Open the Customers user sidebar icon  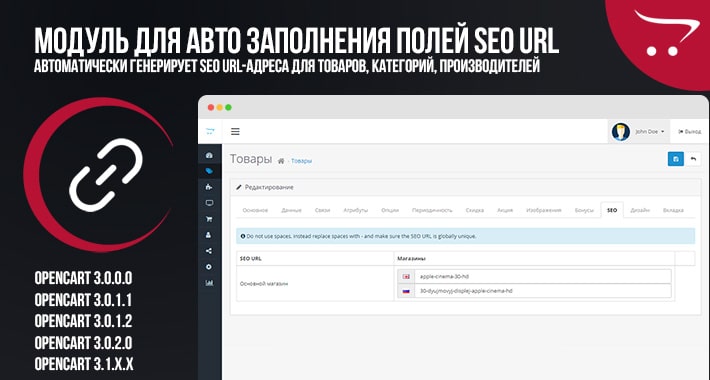click(x=209, y=235)
